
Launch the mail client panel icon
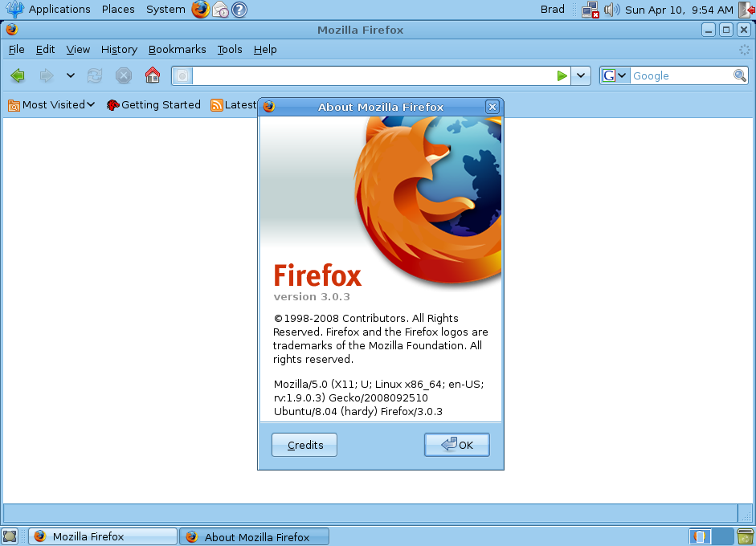click(x=220, y=9)
